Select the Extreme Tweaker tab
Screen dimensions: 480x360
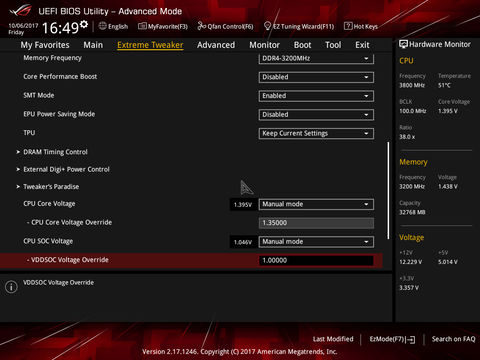(150, 45)
